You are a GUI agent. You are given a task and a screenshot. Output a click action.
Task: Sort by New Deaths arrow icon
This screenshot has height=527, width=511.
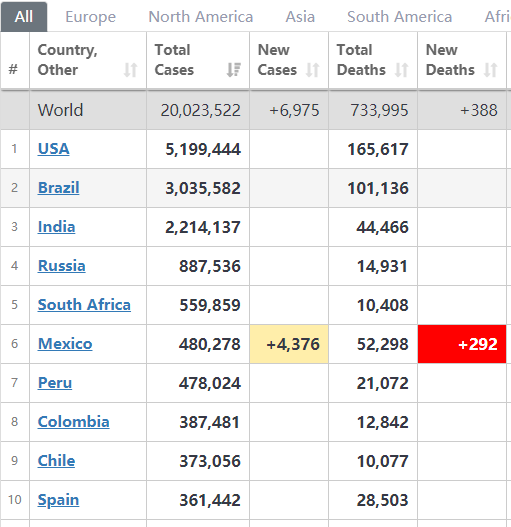point(490,70)
